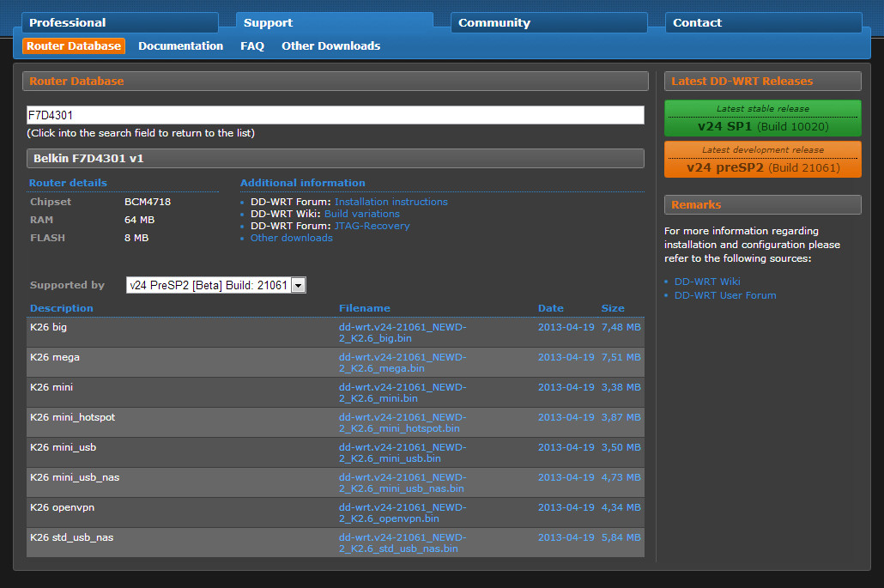Viewport: 884px width, 588px height.
Task: Open the Installation instructions forum link
Action: 391,202
